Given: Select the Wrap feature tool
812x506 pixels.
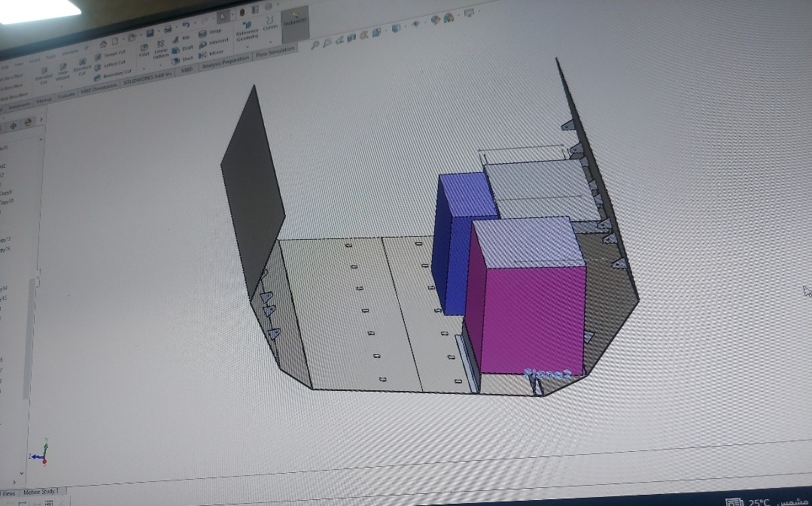Looking at the screenshot, I should (x=202, y=32).
